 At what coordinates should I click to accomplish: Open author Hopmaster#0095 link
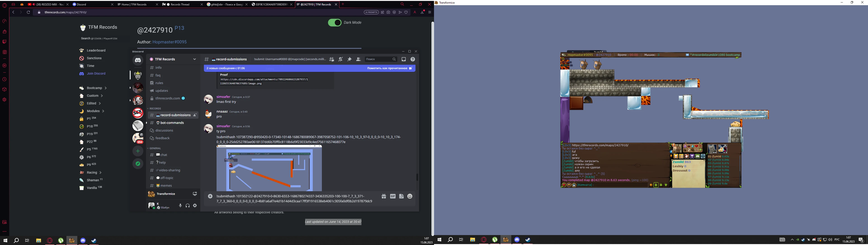pos(170,42)
